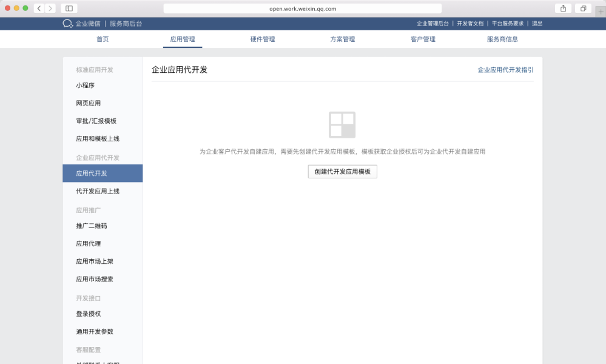This screenshot has width=606, height=364.
Task: Click the Safari forward arrow button
Action: coord(50,8)
